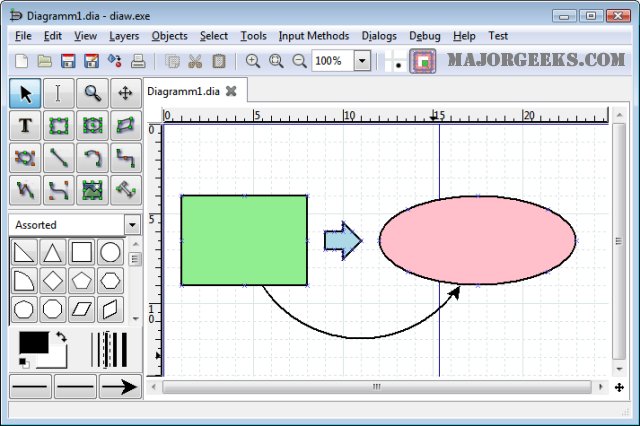Click the Zoom in icon
640x426 pixels.
click(253, 61)
